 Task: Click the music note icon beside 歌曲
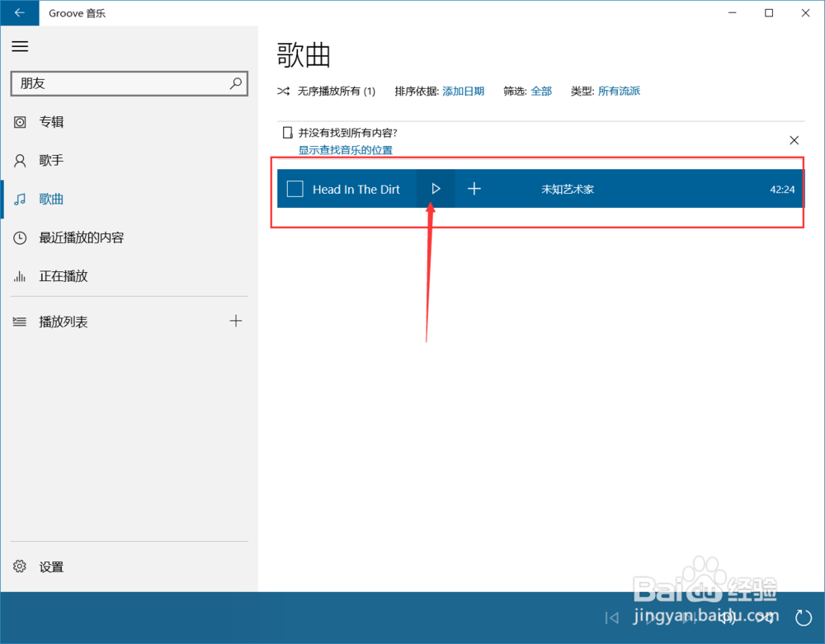(x=20, y=200)
